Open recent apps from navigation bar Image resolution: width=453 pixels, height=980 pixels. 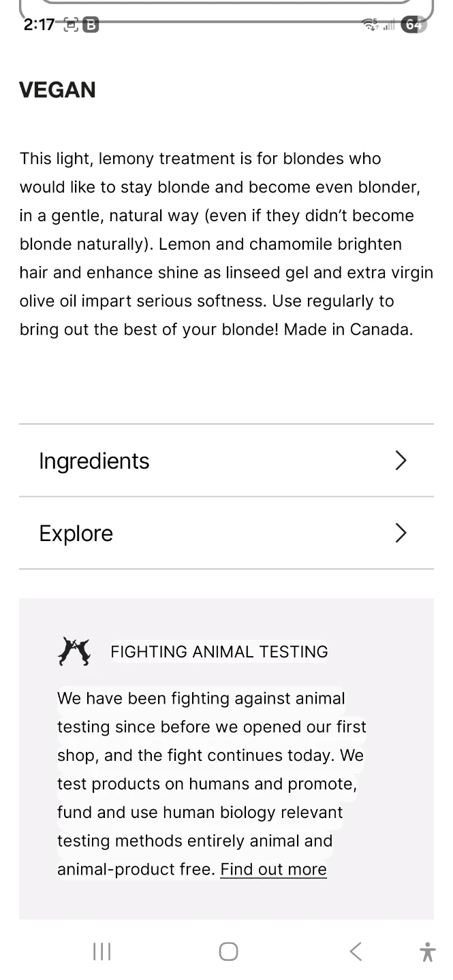[x=101, y=951]
